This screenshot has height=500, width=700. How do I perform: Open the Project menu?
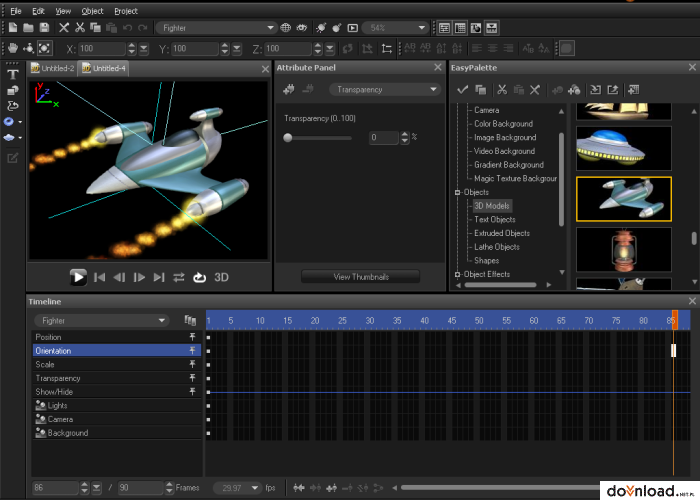[125, 11]
